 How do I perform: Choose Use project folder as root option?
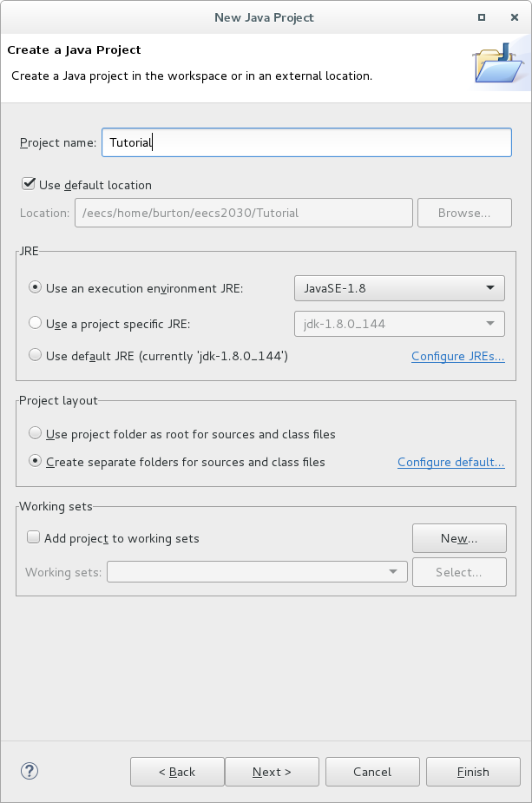(x=35, y=432)
